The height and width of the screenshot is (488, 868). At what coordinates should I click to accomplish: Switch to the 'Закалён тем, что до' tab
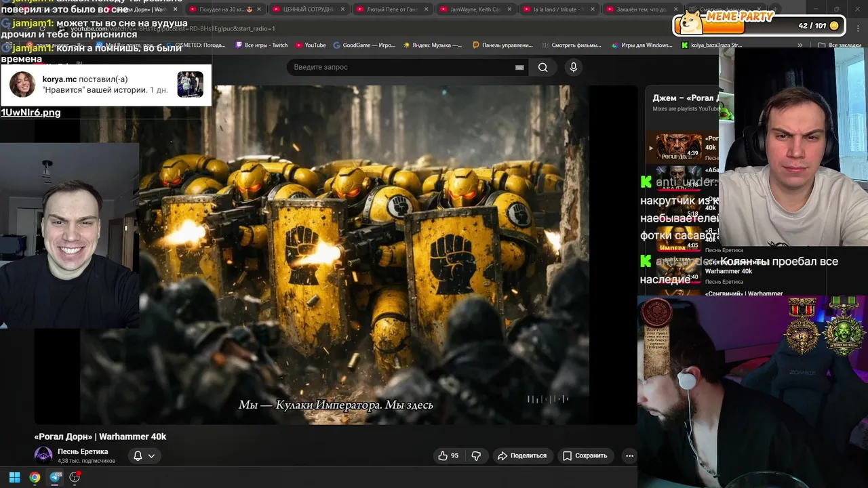click(637, 9)
